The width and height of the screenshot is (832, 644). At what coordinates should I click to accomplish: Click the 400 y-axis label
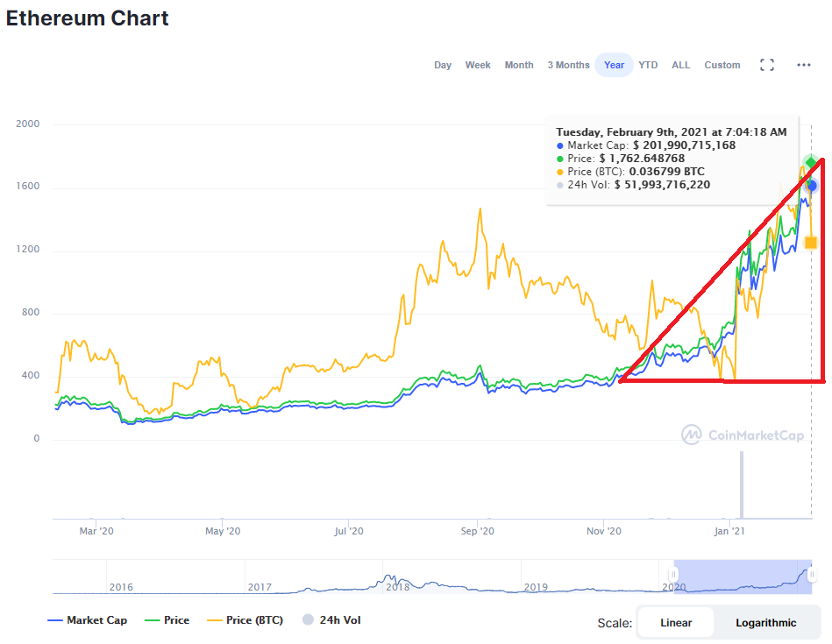[30, 376]
